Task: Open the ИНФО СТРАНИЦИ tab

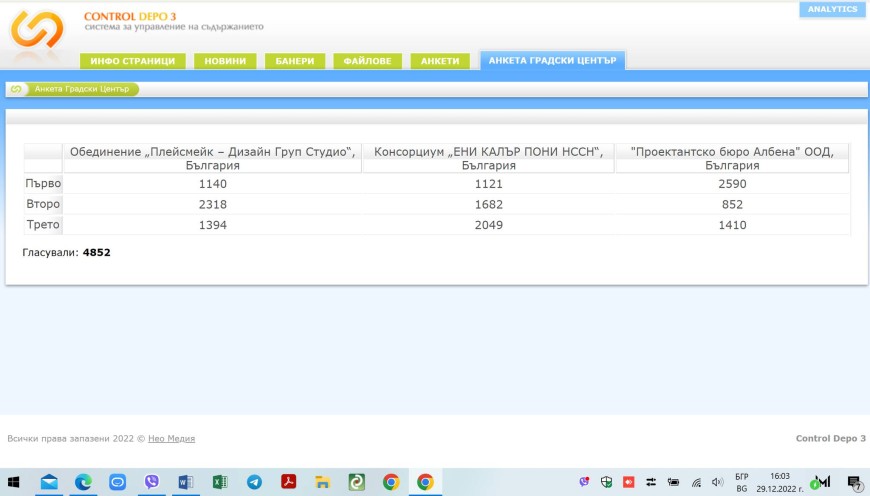Action: coord(132,61)
